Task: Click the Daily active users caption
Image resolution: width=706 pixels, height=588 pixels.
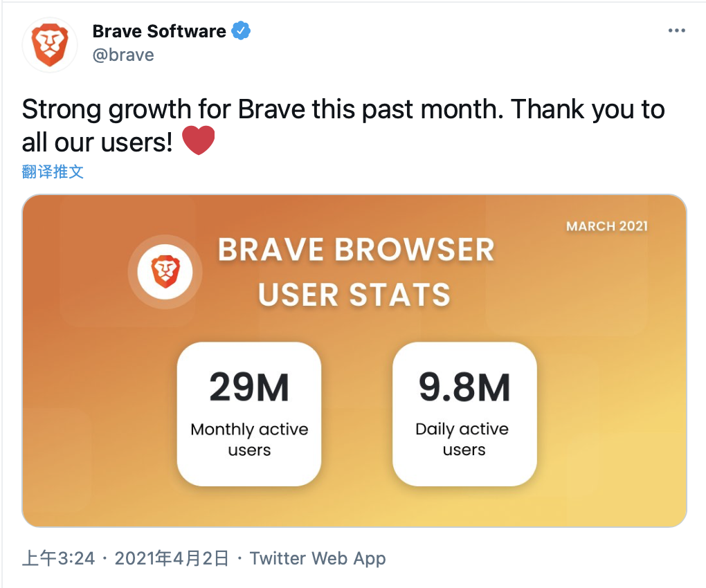Action: pyautogui.click(x=462, y=439)
